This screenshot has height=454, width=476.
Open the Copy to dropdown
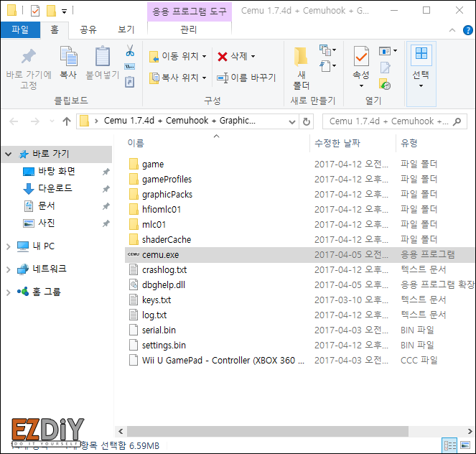205,78
